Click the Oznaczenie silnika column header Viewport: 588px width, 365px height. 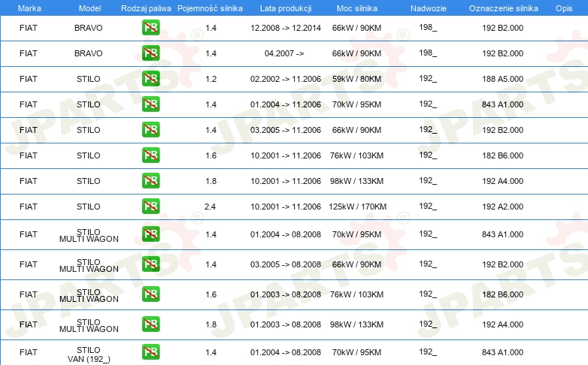pyautogui.click(x=504, y=8)
